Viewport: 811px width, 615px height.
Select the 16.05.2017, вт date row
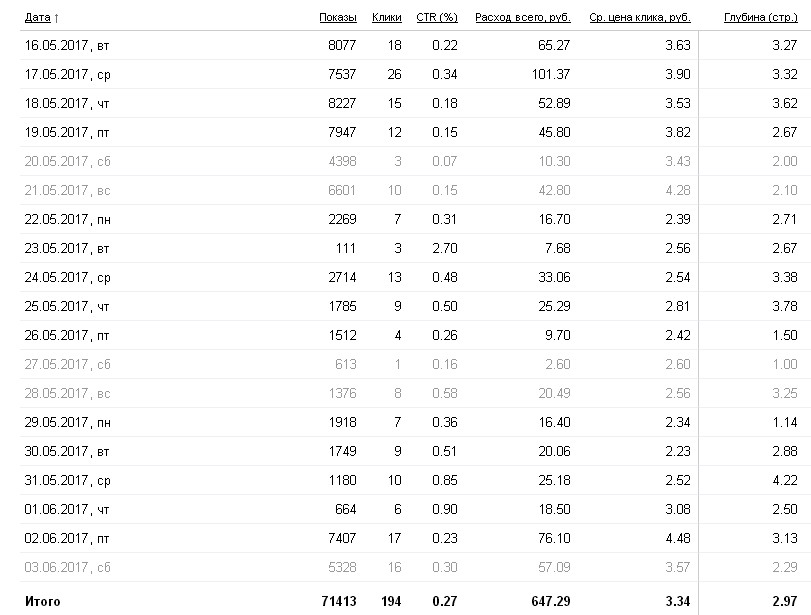click(x=65, y=45)
